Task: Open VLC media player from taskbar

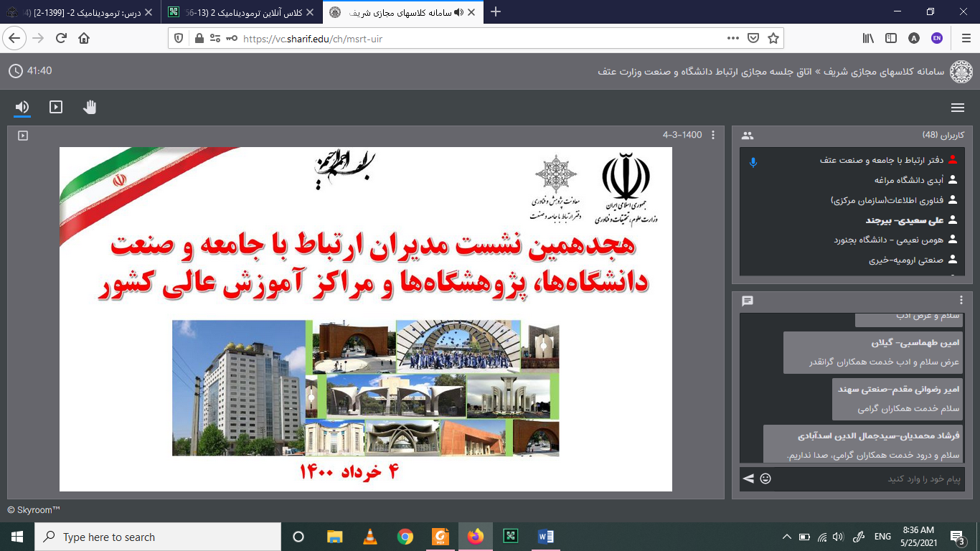Action: point(370,537)
